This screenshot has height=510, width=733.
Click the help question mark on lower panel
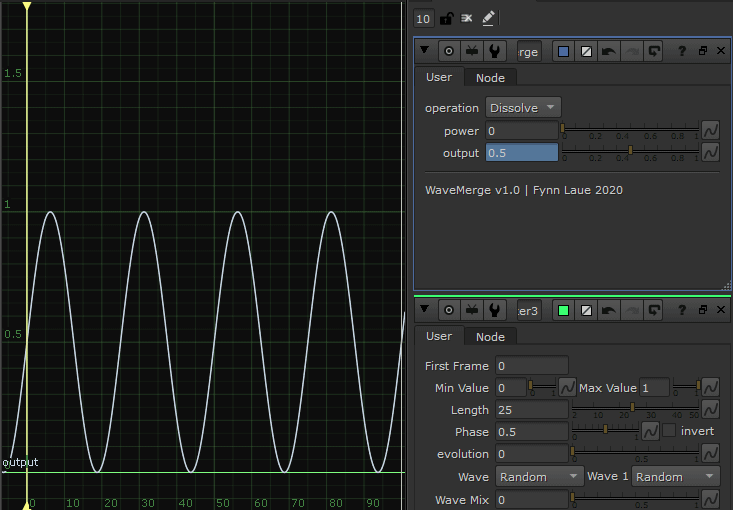tap(682, 311)
